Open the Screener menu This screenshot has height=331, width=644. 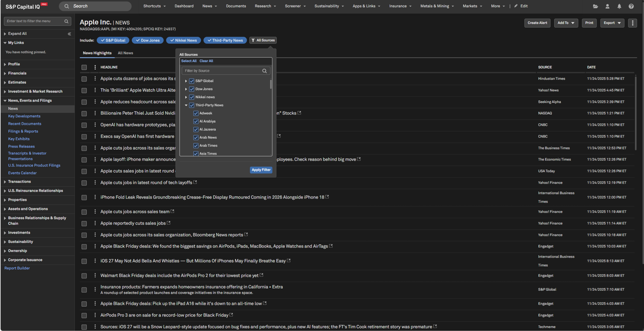point(295,6)
